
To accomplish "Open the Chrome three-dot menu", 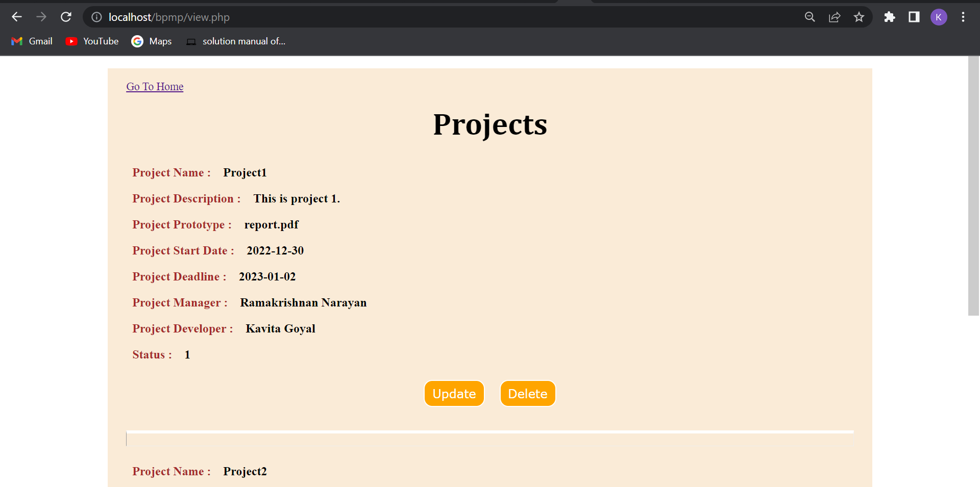I will [964, 17].
